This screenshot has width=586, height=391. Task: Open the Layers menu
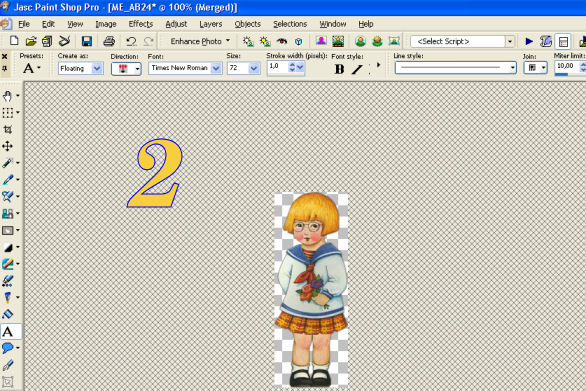pyautogui.click(x=211, y=24)
